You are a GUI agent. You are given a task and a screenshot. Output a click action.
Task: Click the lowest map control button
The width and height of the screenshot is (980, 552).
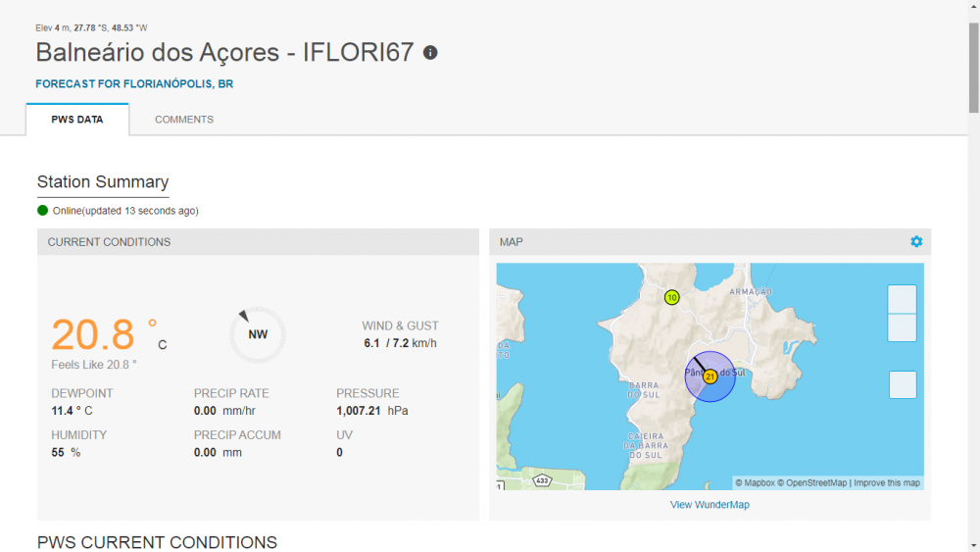[902, 385]
